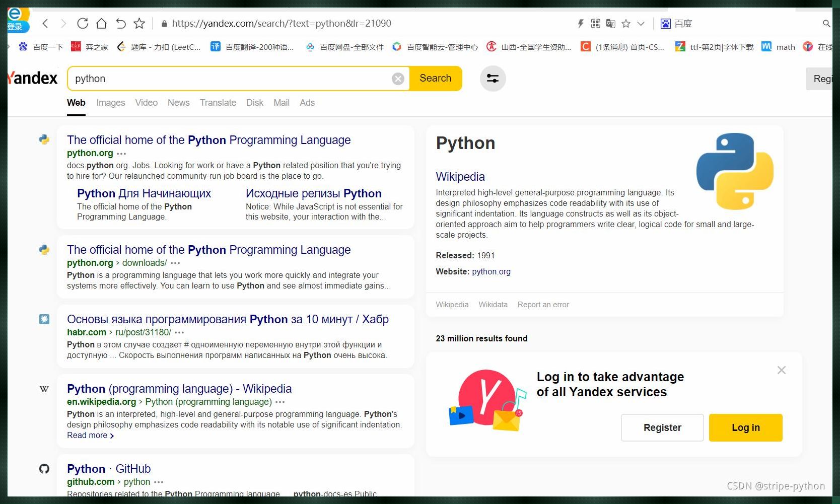Expand the Wikipedia snippet with Read more

(90, 436)
